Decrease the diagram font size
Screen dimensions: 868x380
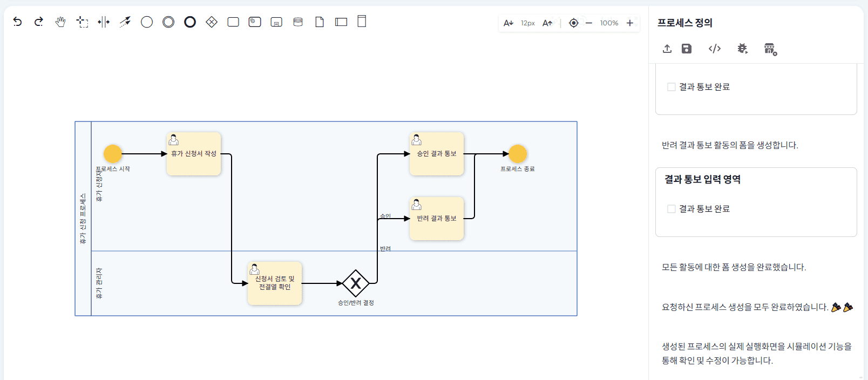[x=508, y=23]
